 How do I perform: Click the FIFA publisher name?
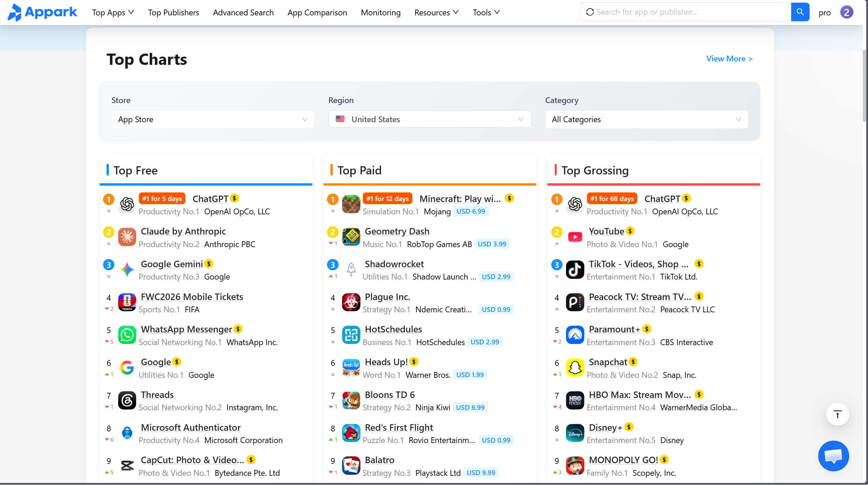tap(192, 310)
